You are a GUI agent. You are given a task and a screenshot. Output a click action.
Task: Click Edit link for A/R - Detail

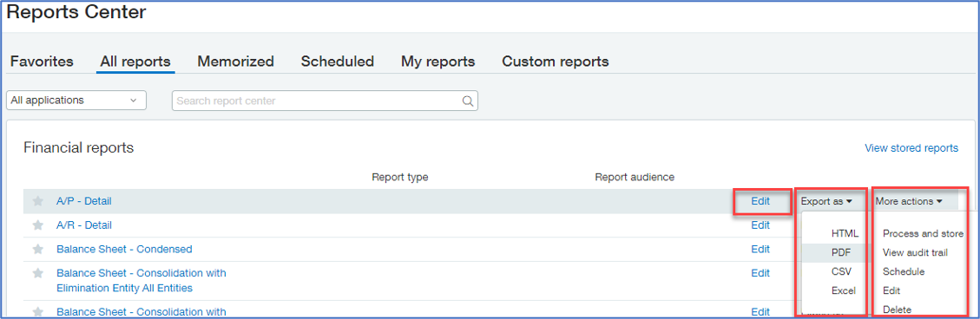(760, 225)
